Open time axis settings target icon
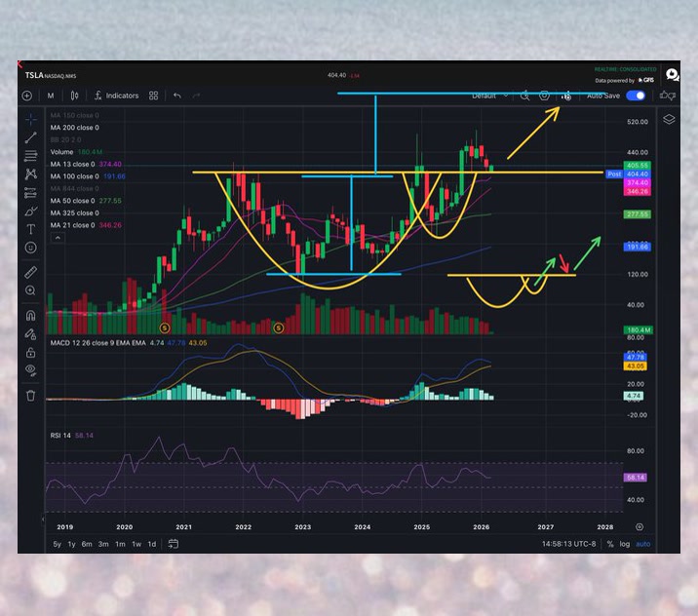Screen dimensions: 698x616 [640, 527]
